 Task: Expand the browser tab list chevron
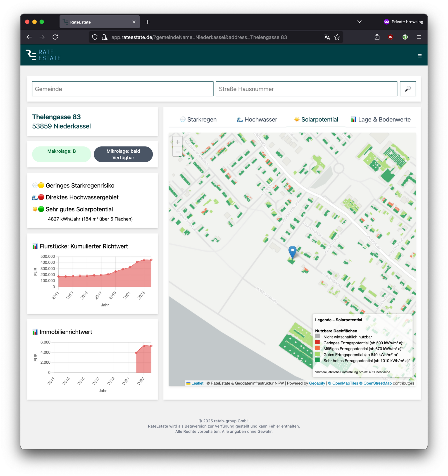[x=359, y=22]
